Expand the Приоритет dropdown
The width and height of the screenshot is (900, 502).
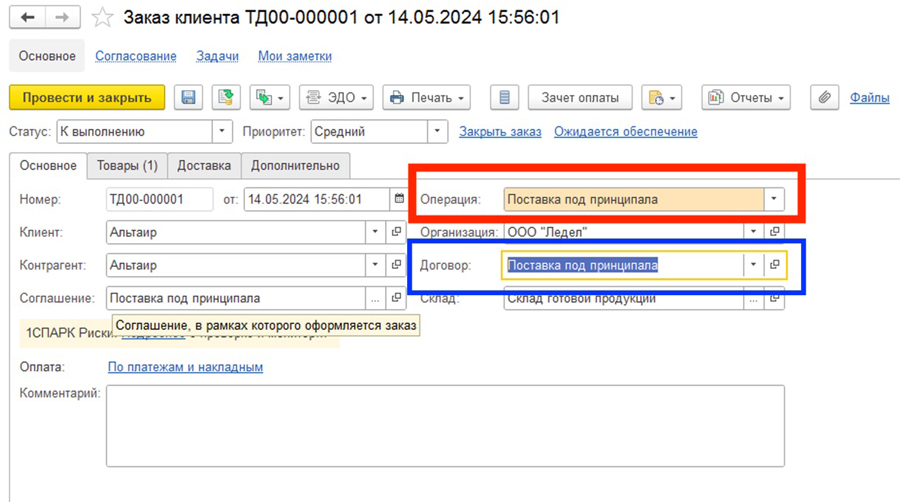click(437, 131)
